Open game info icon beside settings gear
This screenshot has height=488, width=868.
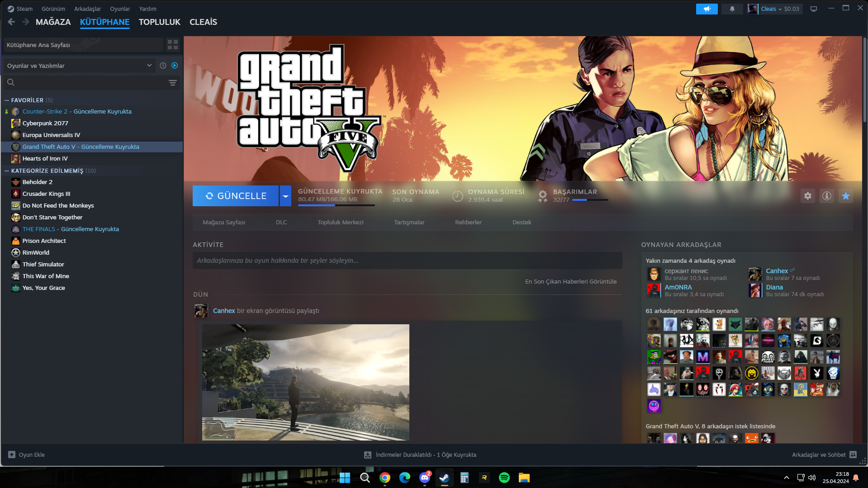[827, 196]
